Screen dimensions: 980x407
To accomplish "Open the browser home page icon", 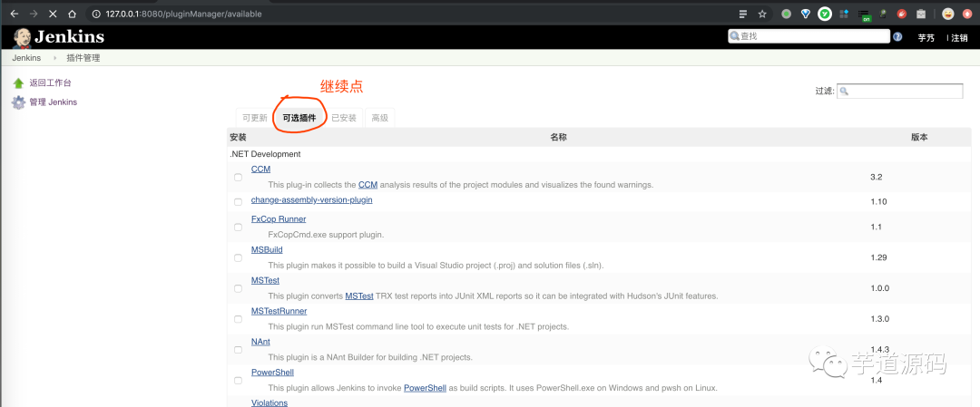I will pyautogui.click(x=72, y=14).
